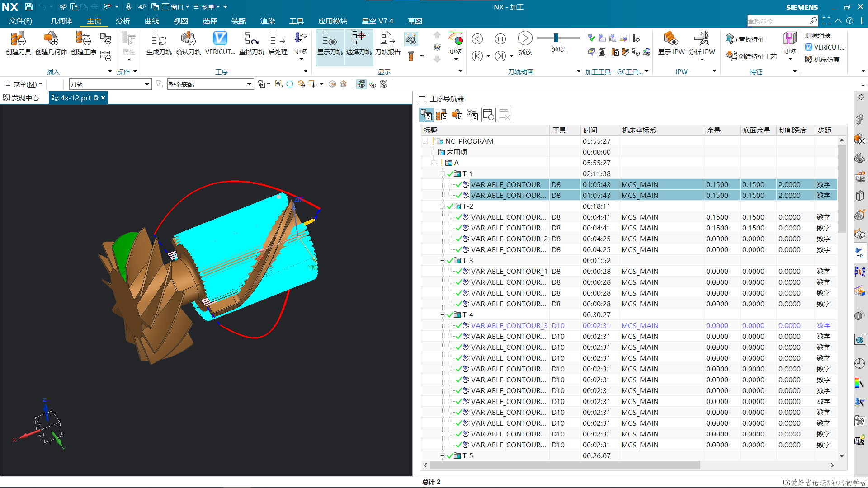
Task: Switch to Program Order view icon
Action: click(426, 115)
